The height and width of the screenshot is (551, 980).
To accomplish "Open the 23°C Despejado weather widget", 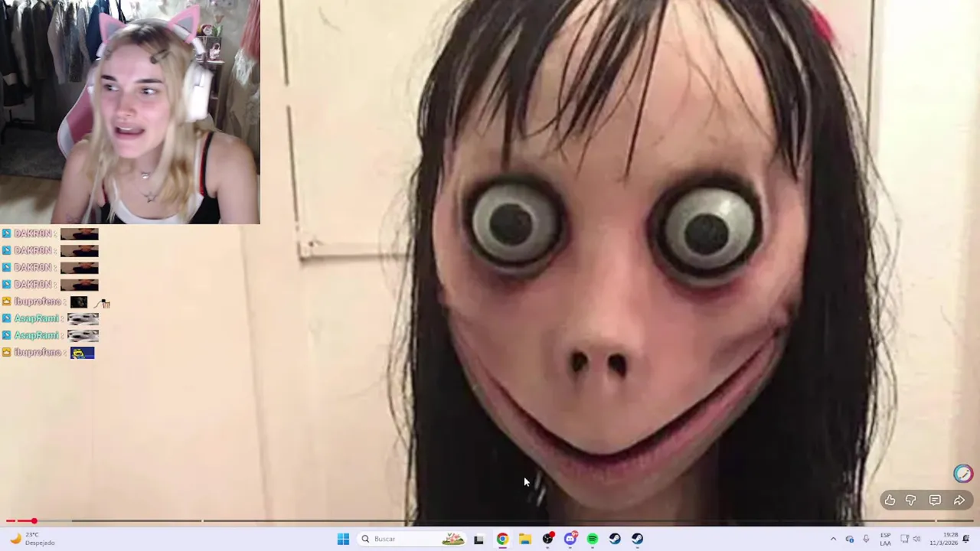I will (x=31, y=539).
